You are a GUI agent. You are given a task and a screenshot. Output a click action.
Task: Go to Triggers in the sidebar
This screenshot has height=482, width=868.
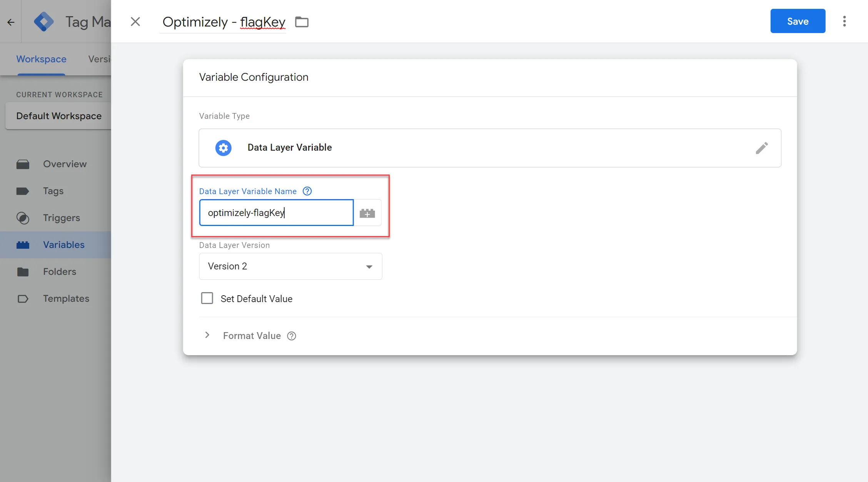pyautogui.click(x=55, y=218)
